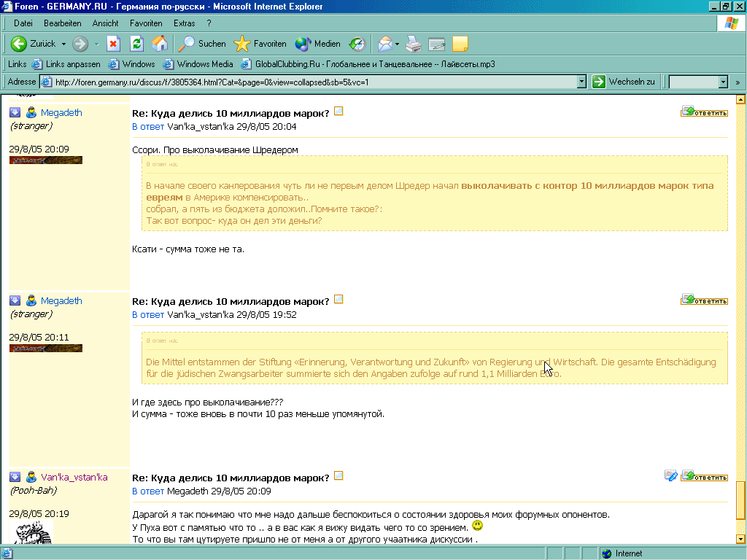Expand the address bar URL dropdown
Viewport: 747px width, 560px height.
coord(581,82)
